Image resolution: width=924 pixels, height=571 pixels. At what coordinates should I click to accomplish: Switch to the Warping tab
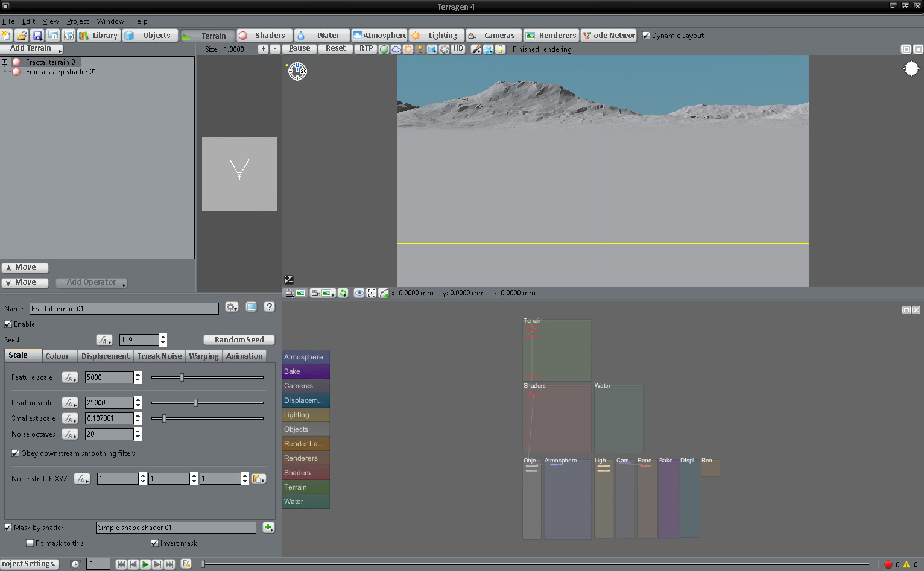point(204,356)
